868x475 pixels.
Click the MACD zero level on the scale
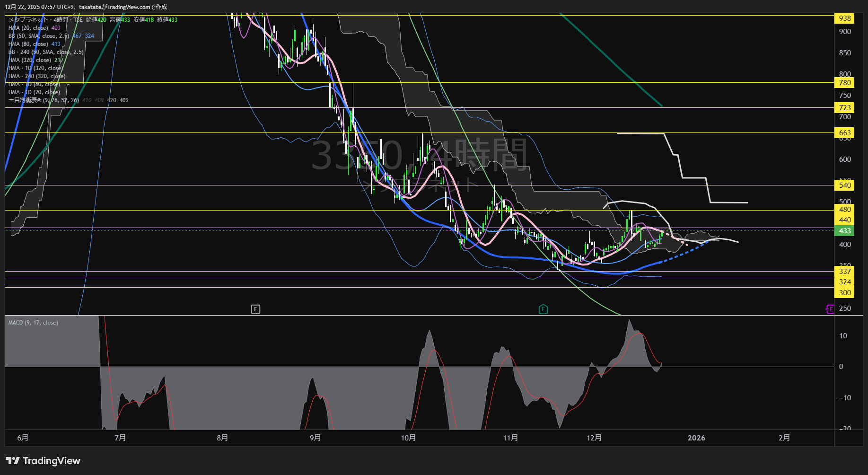coord(841,367)
